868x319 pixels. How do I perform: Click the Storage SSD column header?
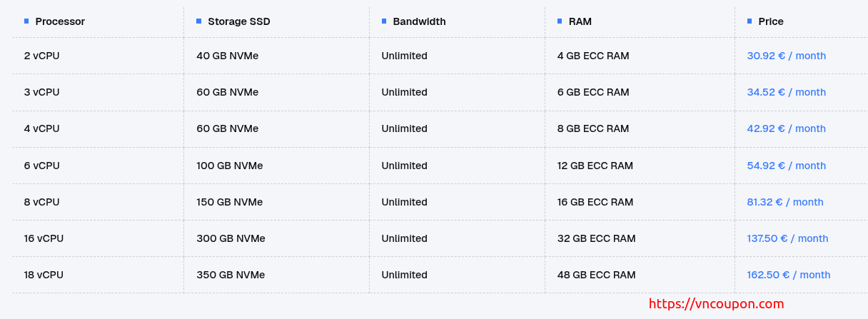click(238, 21)
